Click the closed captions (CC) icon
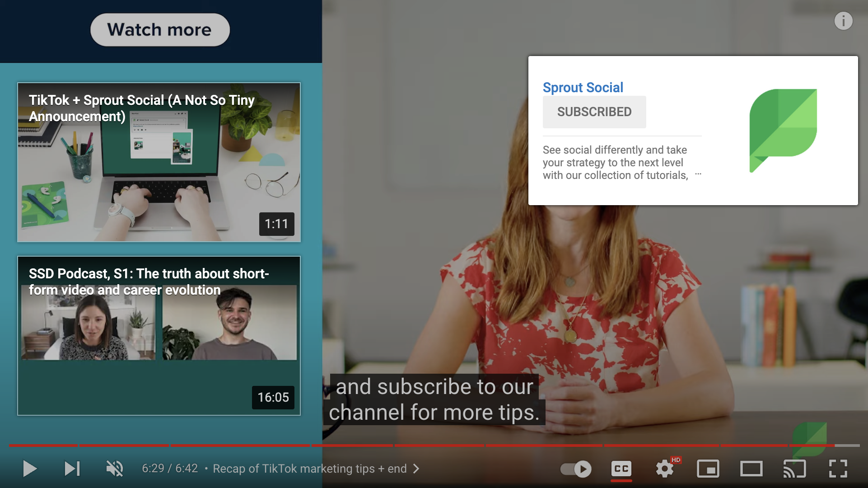868x488 pixels. [x=622, y=468]
